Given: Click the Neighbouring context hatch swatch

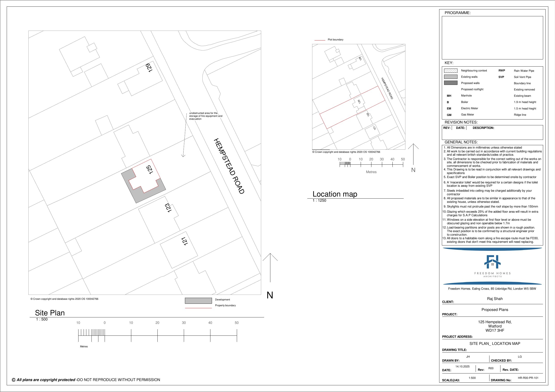Looking at the screenshot, I should [451, 71].
